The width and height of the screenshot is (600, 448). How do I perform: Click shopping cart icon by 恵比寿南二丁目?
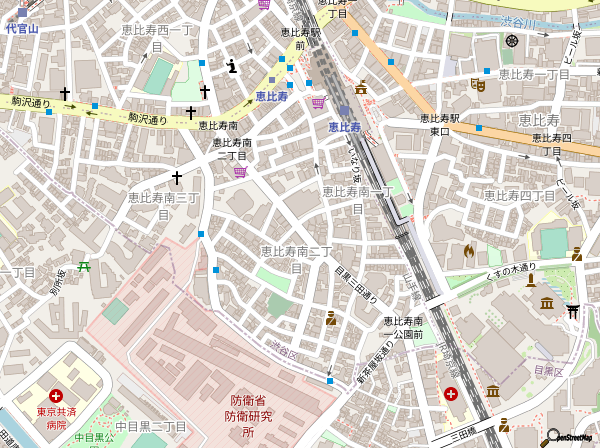[x=239, y=172]
